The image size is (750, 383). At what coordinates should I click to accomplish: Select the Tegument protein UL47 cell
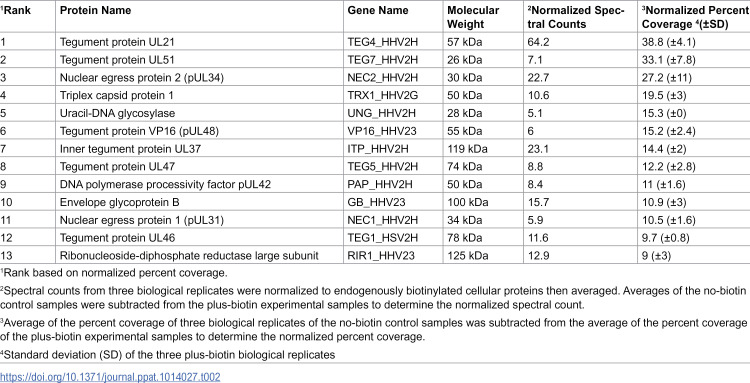coord(199,166)
